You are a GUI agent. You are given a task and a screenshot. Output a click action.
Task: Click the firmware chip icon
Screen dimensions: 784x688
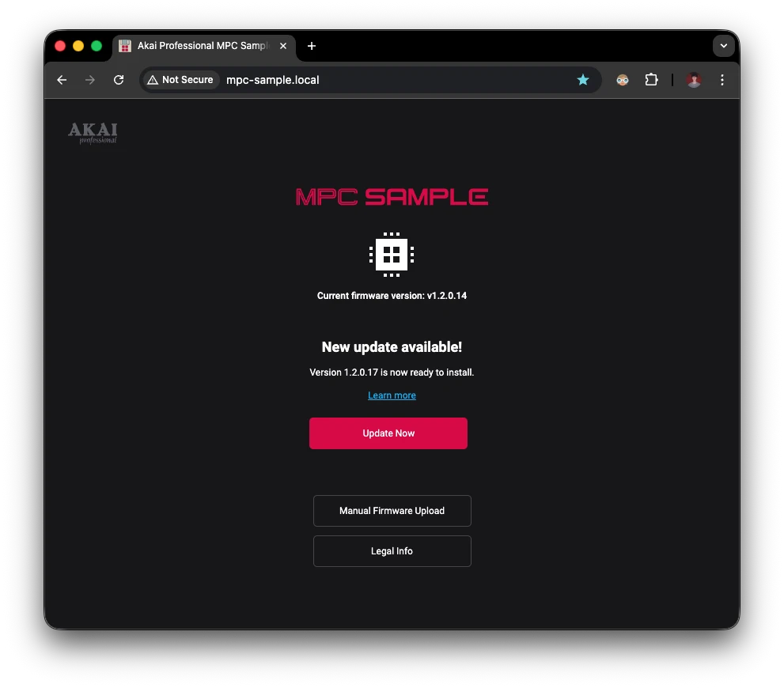392,255
